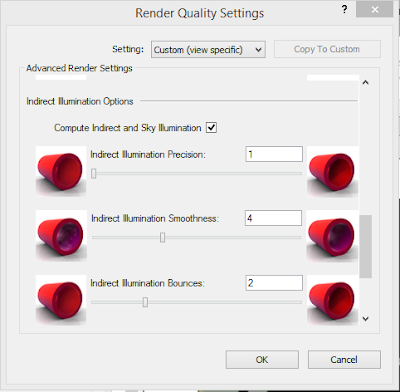Click the Copy To Custom button
400x392 pixels.
tap(327, 49)
